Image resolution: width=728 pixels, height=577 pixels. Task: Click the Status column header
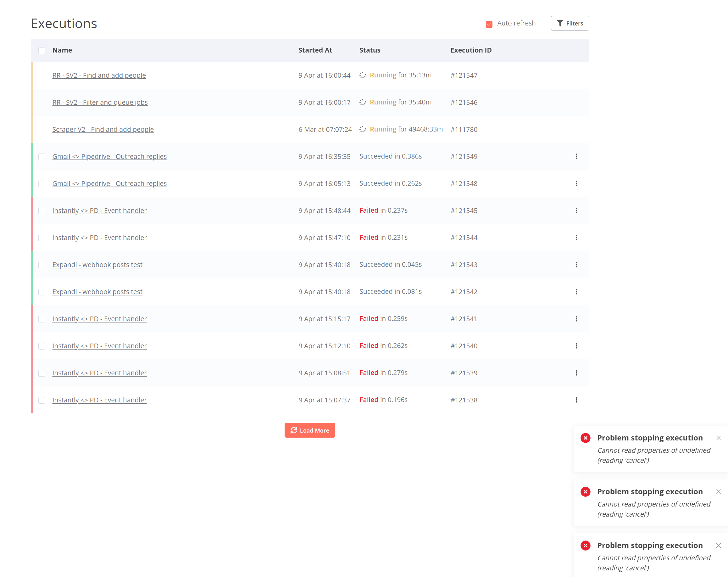pyautogui.click(x=370, y=50)
